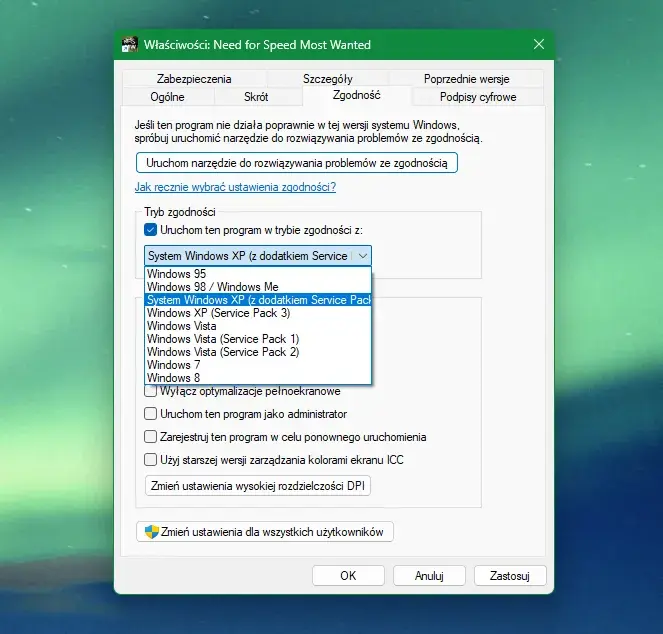Enable 'Wyłącz optymalizacje pełnoekranowe' checkbox
This screenshot has height=634, width=663.
150,391
